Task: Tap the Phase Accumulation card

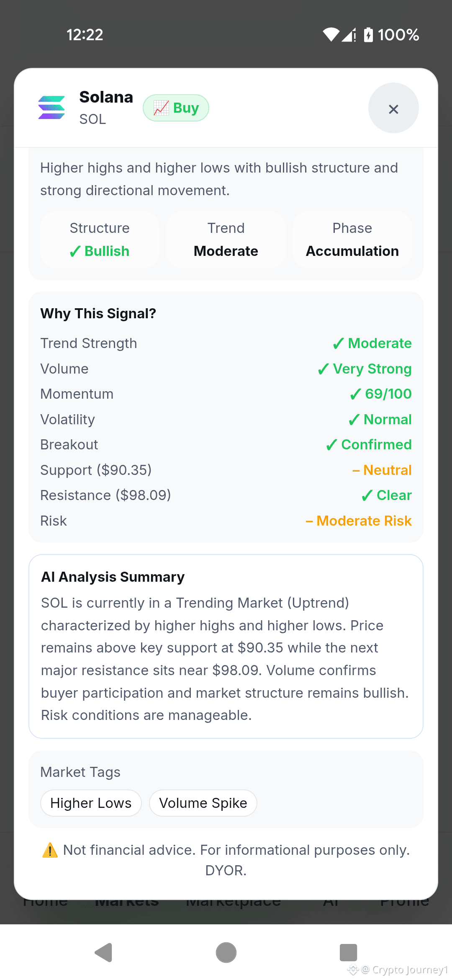Action: [x=352, y=240]
